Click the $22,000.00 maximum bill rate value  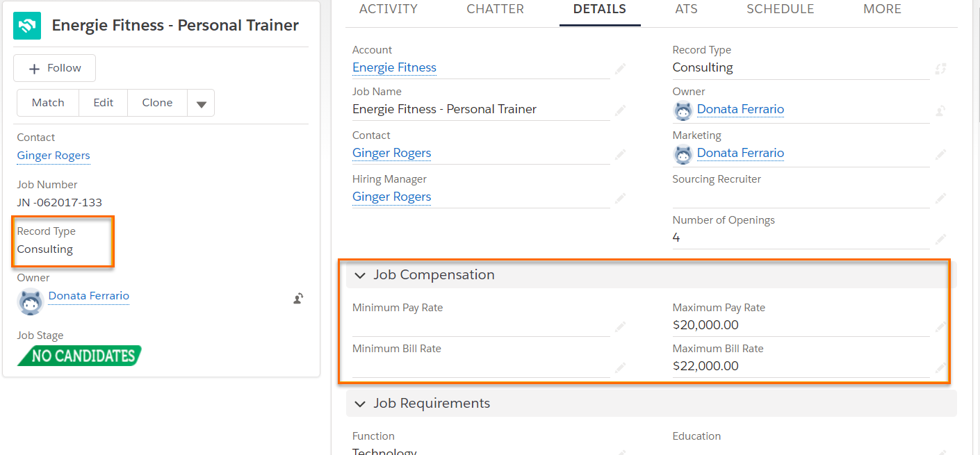[705, 366]
